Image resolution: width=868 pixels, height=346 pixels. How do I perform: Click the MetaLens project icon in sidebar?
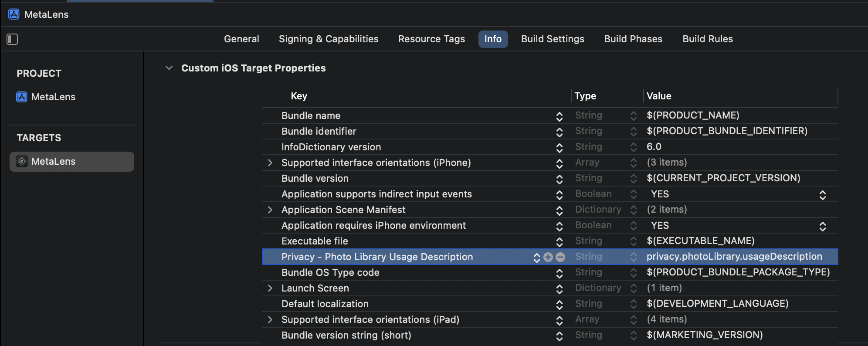tap(22, 97)
